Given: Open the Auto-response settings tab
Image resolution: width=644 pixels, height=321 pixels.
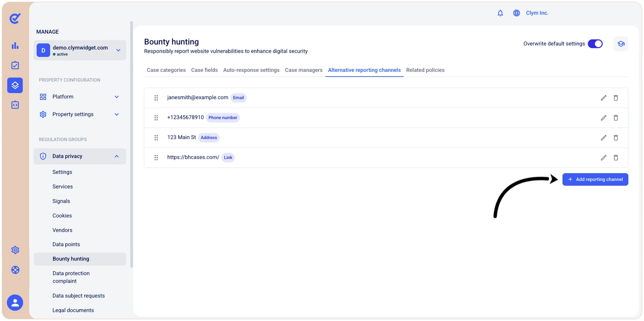Looking at the screenshot, I should pos(251,70).
